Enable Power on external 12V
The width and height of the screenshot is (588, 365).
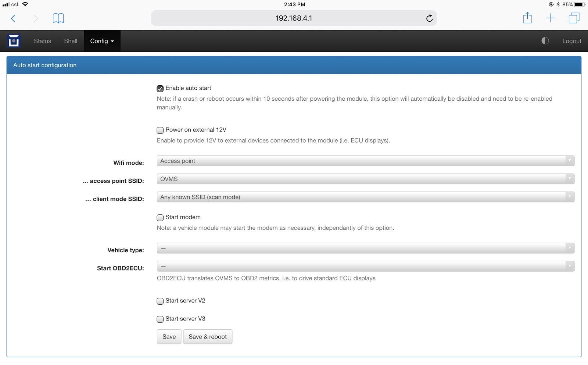pos(160,130)
